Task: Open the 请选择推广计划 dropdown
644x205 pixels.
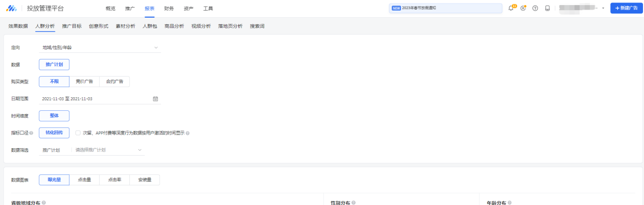Action: click(x=108, y=150)
